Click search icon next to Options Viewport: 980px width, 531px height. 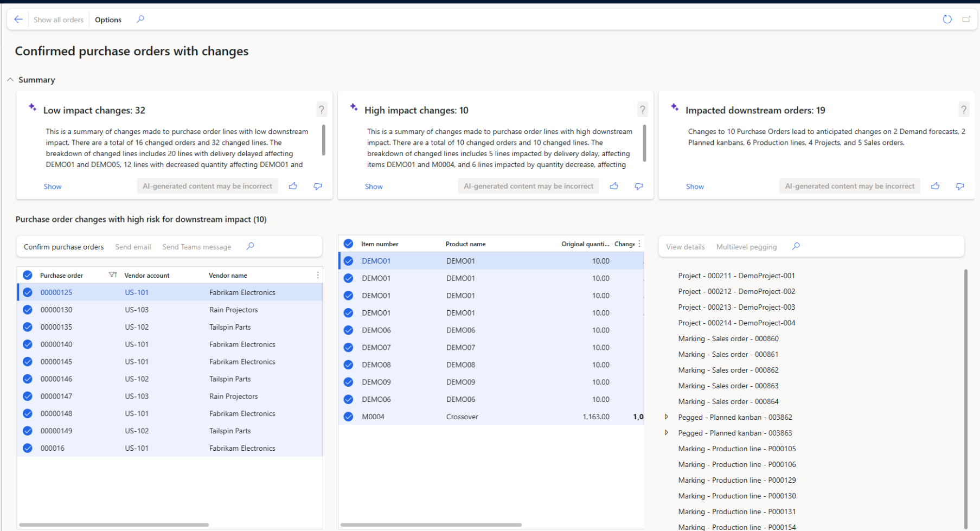[140, 20]
